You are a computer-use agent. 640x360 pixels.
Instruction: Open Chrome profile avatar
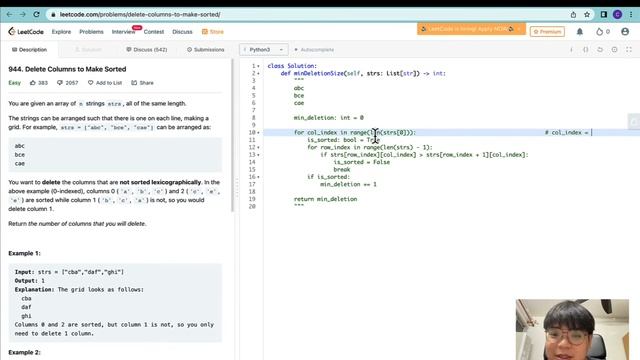617,15
